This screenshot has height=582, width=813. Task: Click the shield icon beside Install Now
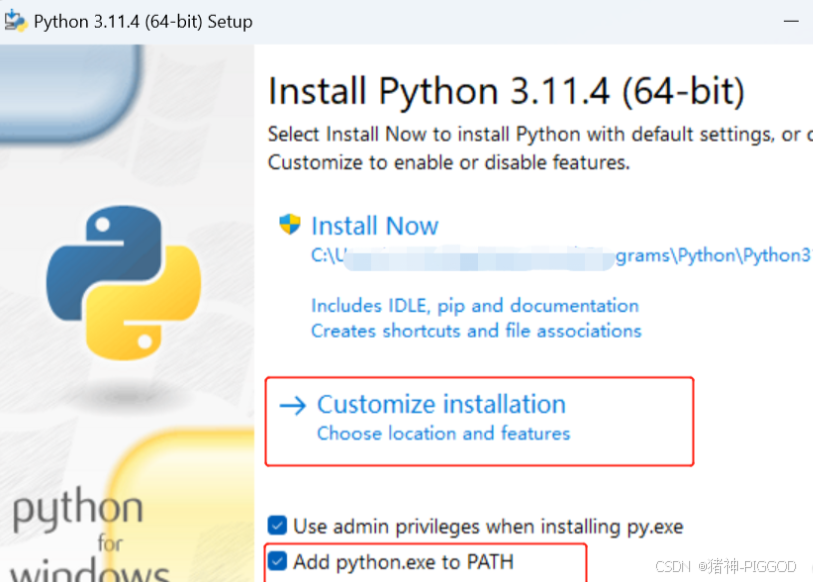click(x=290, y=225)
